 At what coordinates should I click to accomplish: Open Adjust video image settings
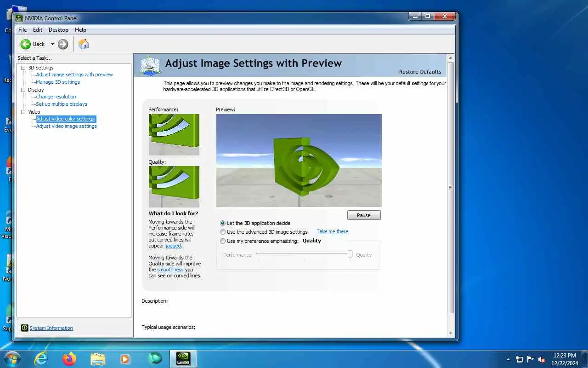point(67,126)
